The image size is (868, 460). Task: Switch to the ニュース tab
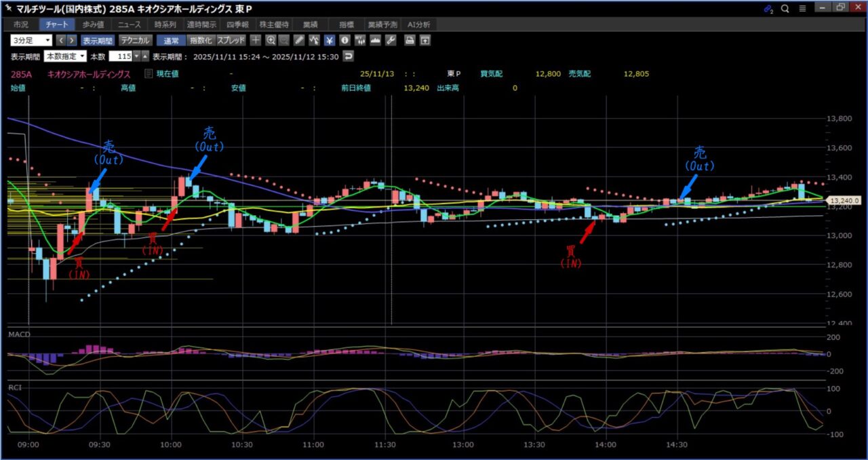click(129, 24)
